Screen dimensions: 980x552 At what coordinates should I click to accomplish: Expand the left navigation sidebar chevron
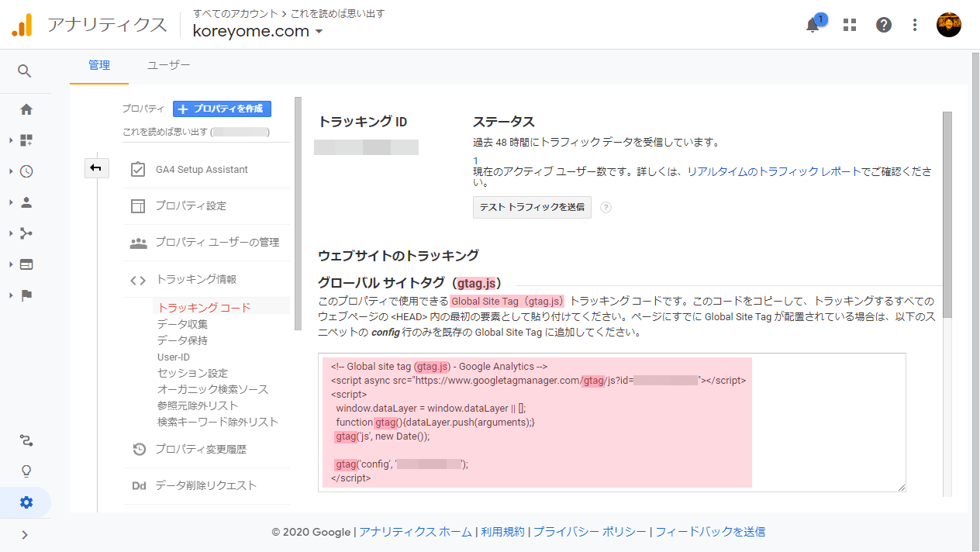pyautogui.click(x=25, y=534)
